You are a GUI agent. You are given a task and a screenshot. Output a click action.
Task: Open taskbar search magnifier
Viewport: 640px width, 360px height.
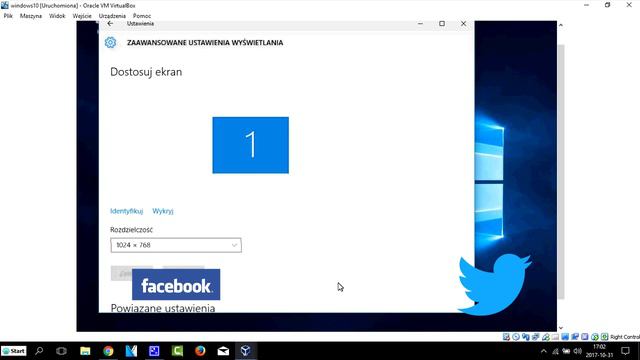click(x=39, y=351)
